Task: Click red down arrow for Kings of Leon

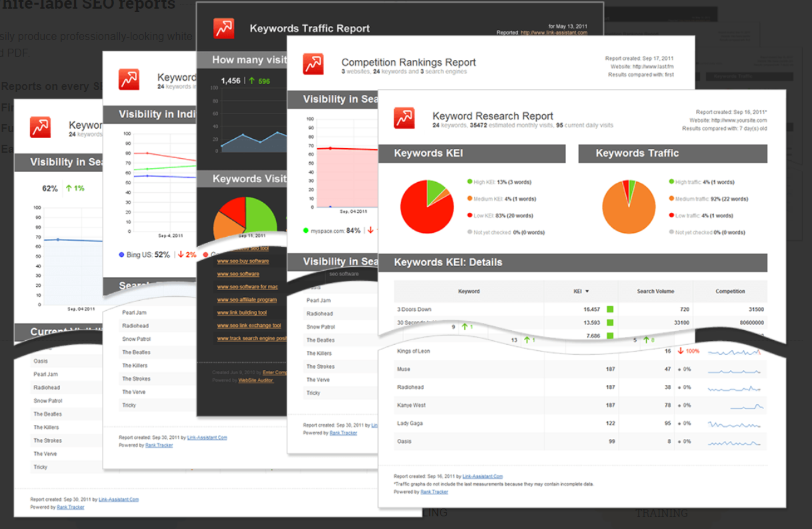Action: coord(681,351)
